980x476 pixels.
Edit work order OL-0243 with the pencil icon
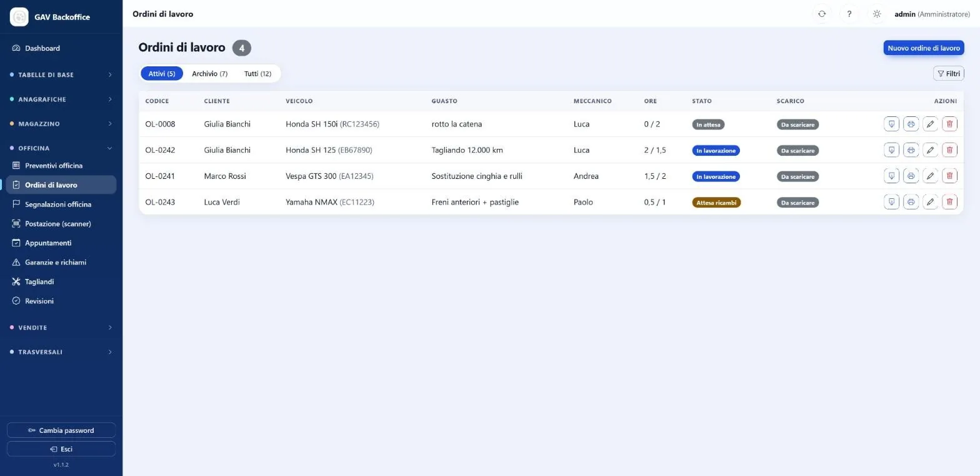931,202
